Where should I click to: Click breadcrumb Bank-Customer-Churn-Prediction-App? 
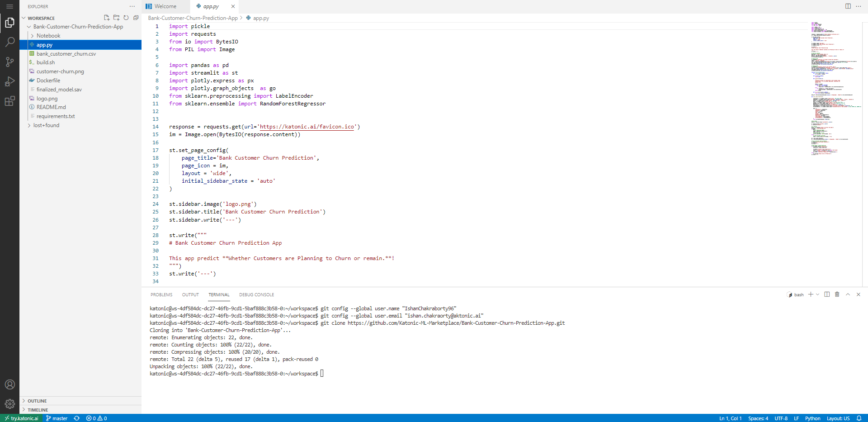193,18
